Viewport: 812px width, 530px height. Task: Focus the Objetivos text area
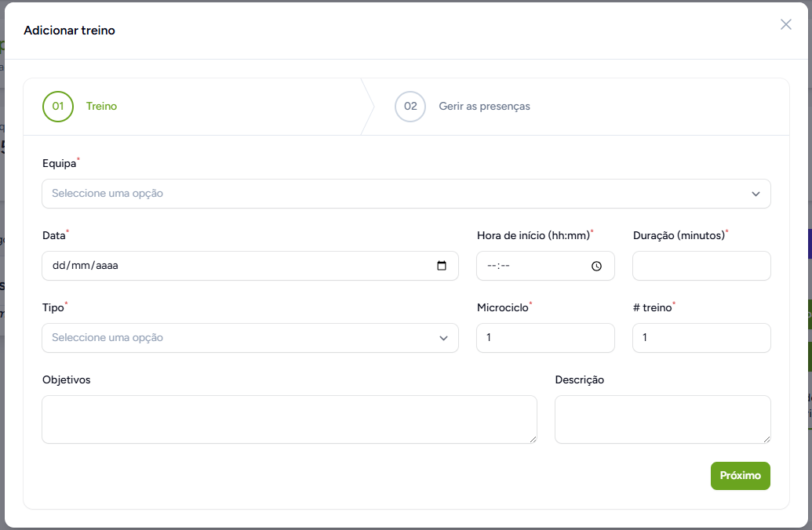click(x=289, y=419)
